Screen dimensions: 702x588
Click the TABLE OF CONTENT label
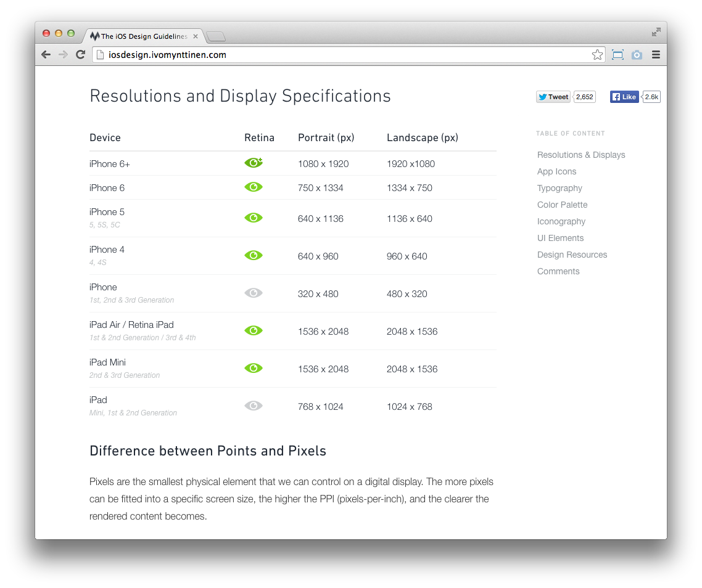(571, 133)
